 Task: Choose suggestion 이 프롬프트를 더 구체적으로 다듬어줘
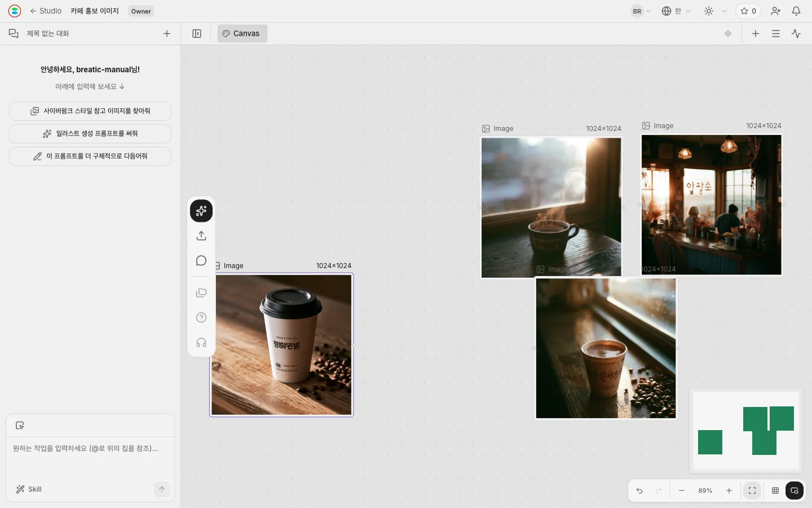[90, 156]
